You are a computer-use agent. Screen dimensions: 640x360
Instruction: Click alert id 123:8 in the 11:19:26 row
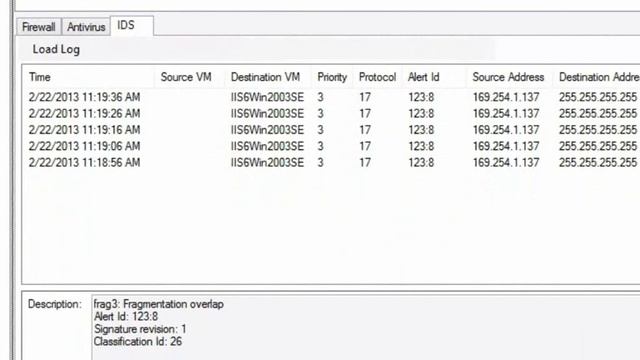(x=421, y=113)
